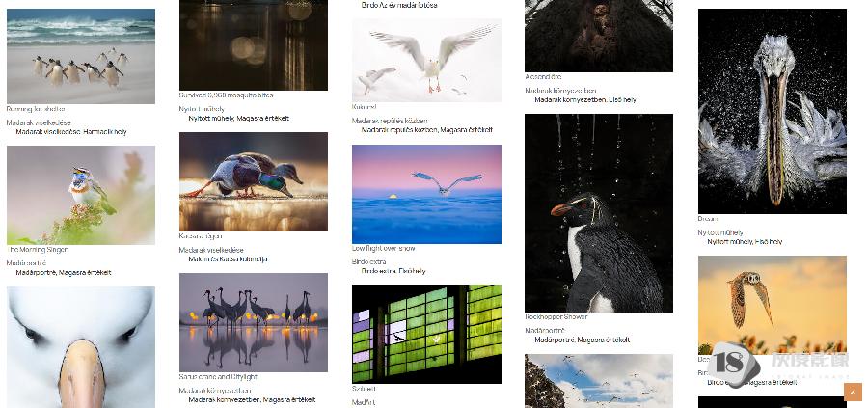Open 'Birdo extra, Első hely' category link
Viewport: 868px width, 408px height.
393,271
